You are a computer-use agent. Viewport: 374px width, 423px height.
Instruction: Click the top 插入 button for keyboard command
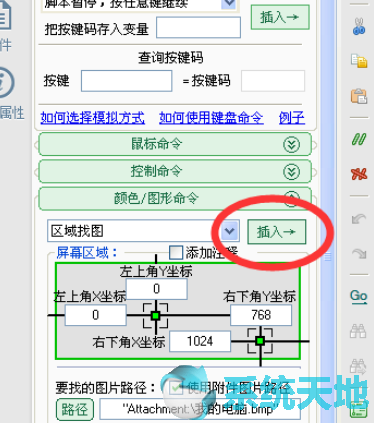click(x=280, y=17)
